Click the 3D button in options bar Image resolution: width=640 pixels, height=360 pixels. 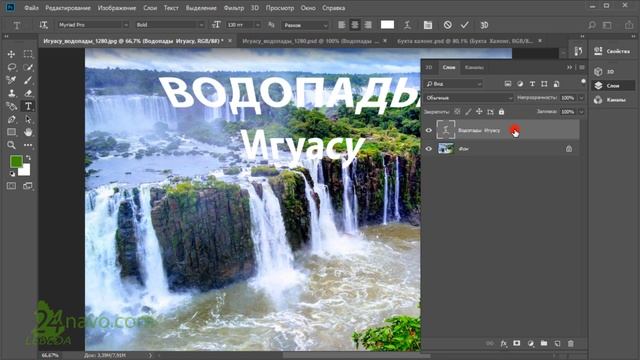click(484, 25)
